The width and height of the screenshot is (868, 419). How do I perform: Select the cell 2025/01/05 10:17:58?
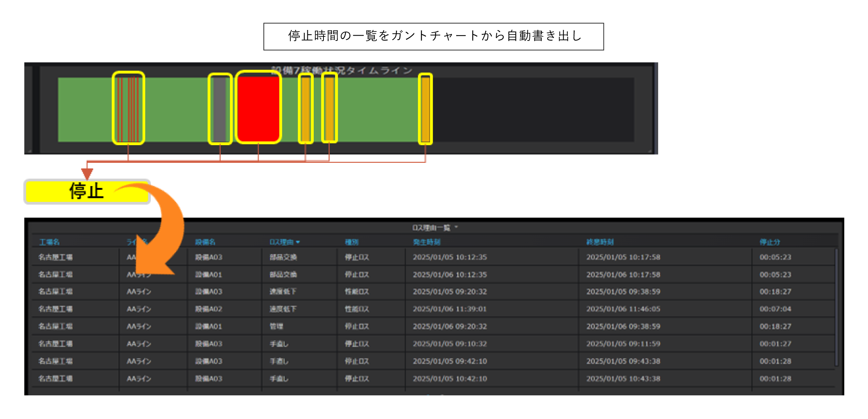pyautogui.click(x=623, y=257)
